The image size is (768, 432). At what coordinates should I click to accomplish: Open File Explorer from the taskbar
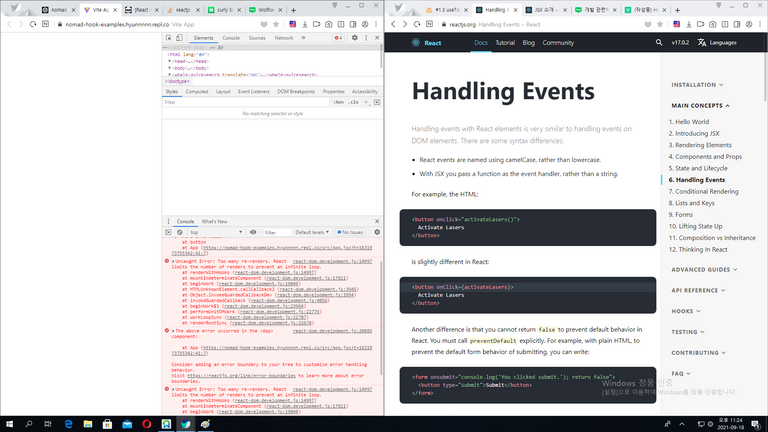coord(88,424)
